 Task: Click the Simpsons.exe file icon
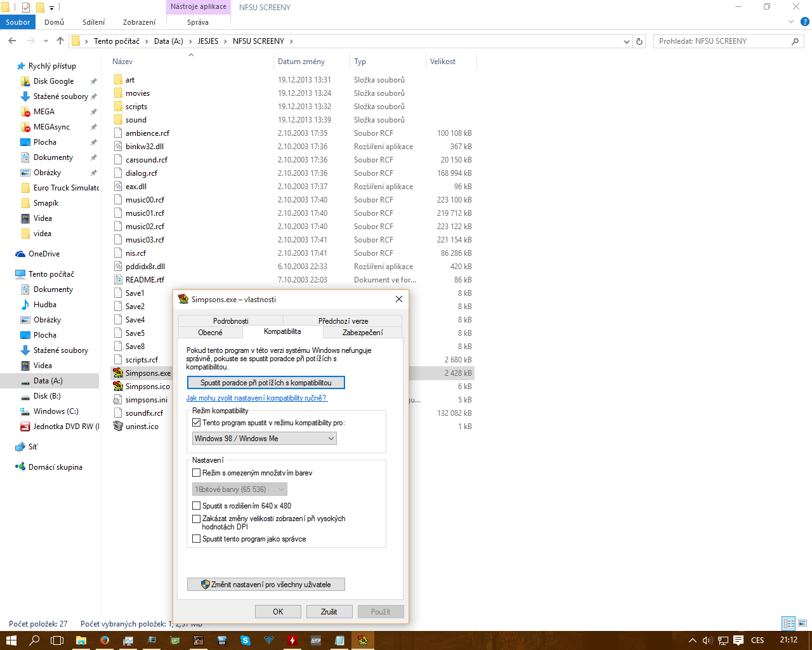click(118, 373)
